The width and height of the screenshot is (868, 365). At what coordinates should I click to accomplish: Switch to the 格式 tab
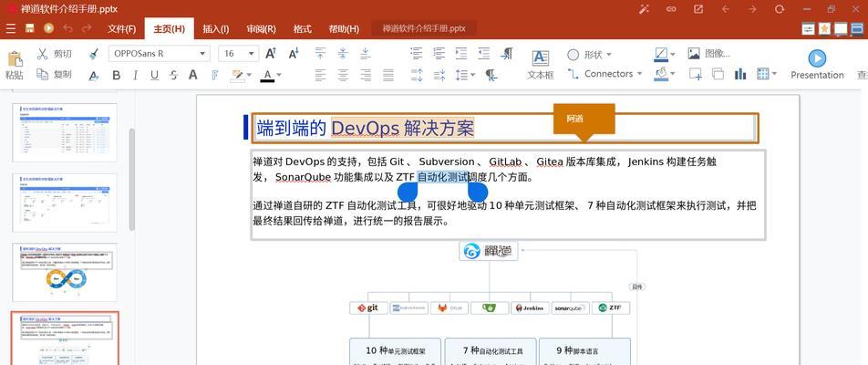point(303,29)
